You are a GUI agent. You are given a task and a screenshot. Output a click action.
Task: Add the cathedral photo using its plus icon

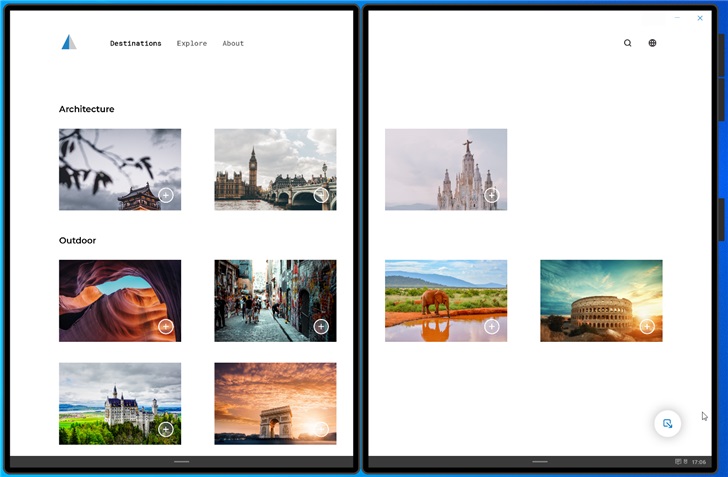click(492, 195)
